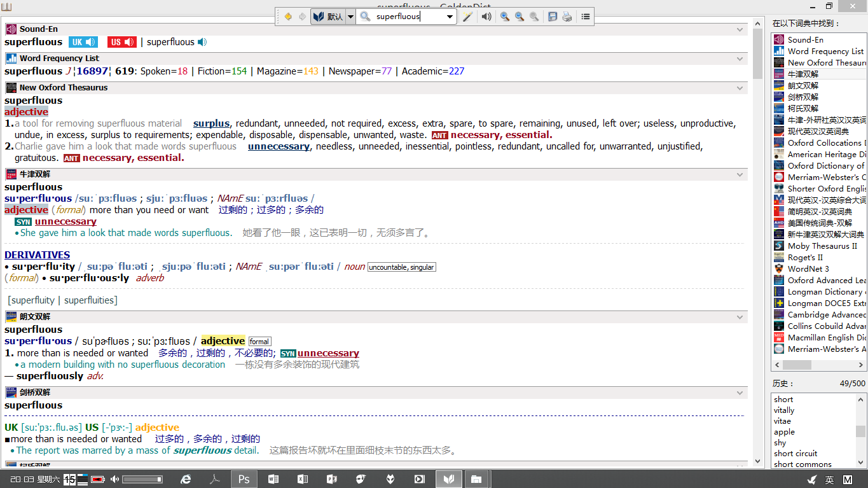Collapse the Sound-En article section
Viewport: 868px width, 488px height.
coord(740,29)
